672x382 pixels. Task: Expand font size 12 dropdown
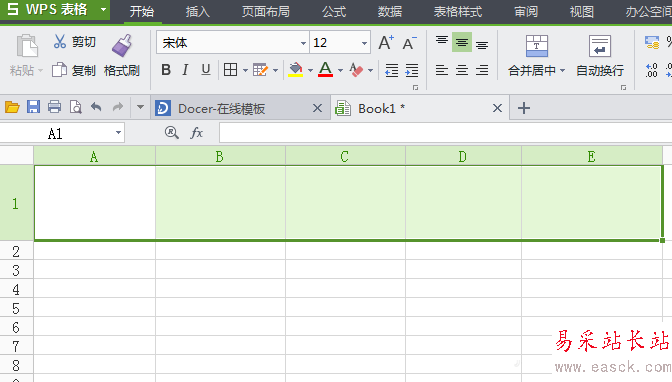[364, 43]
